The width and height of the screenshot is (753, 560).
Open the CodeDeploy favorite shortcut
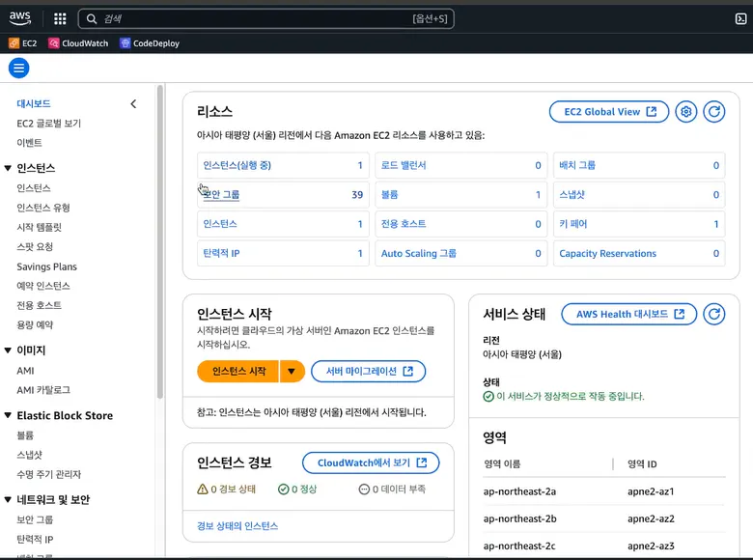pos(150,43)
